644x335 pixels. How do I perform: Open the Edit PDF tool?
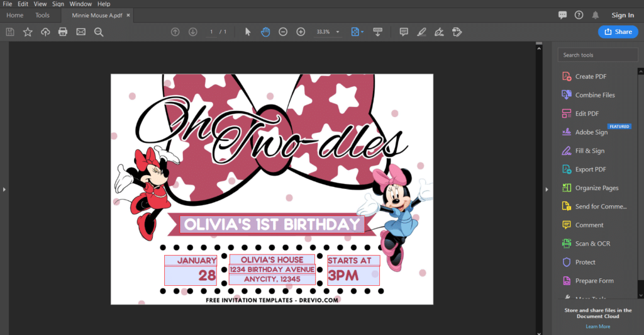[587, 113]
